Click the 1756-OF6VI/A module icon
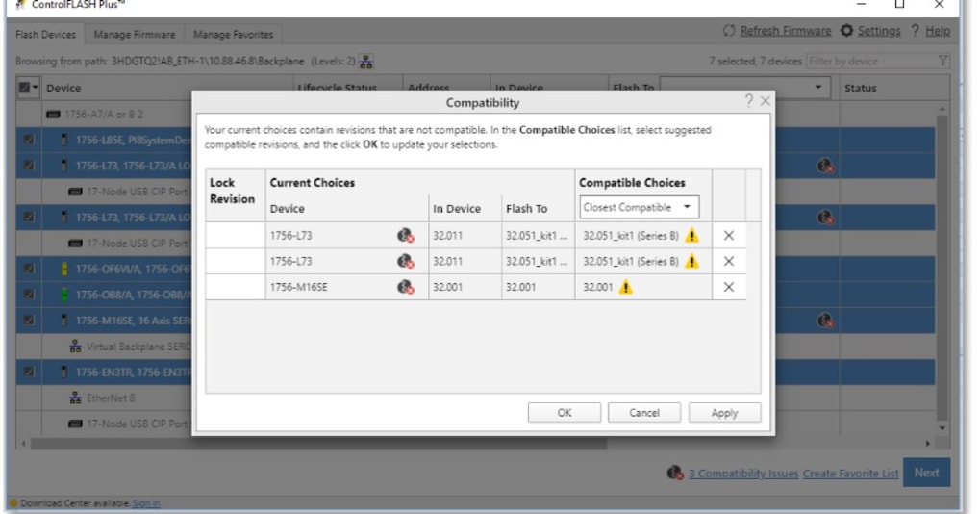The width and height of the screenshot is (980, 514). coord(63,269)
